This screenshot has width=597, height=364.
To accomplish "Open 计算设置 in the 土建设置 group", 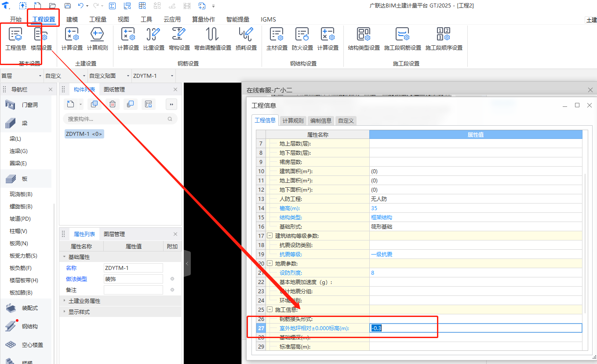I will 72,39.
